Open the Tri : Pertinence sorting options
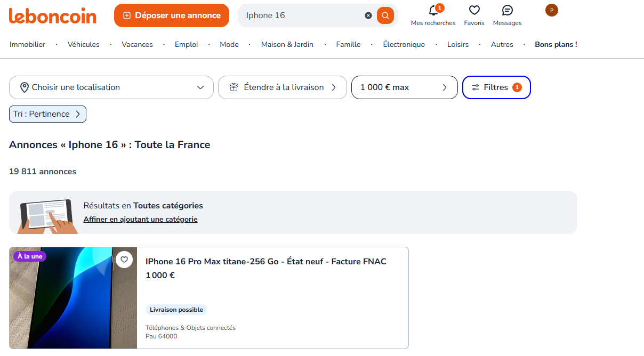644x356 pixels. coord(47,114)
